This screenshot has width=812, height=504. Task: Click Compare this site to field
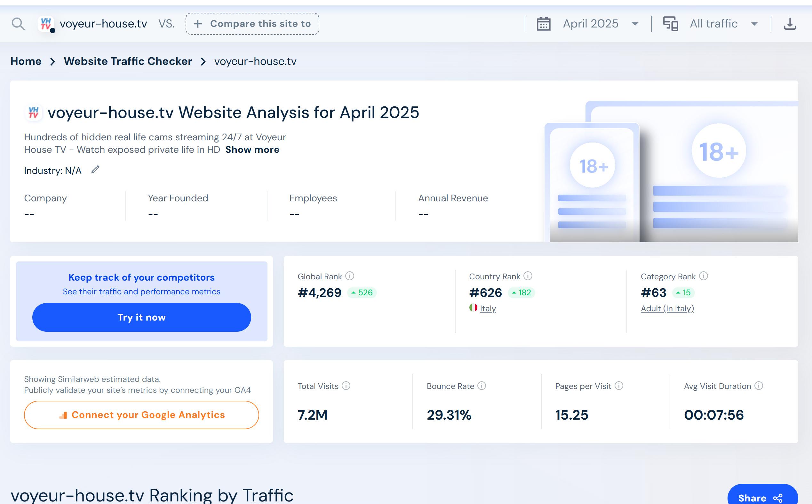(x=252, y=24)
